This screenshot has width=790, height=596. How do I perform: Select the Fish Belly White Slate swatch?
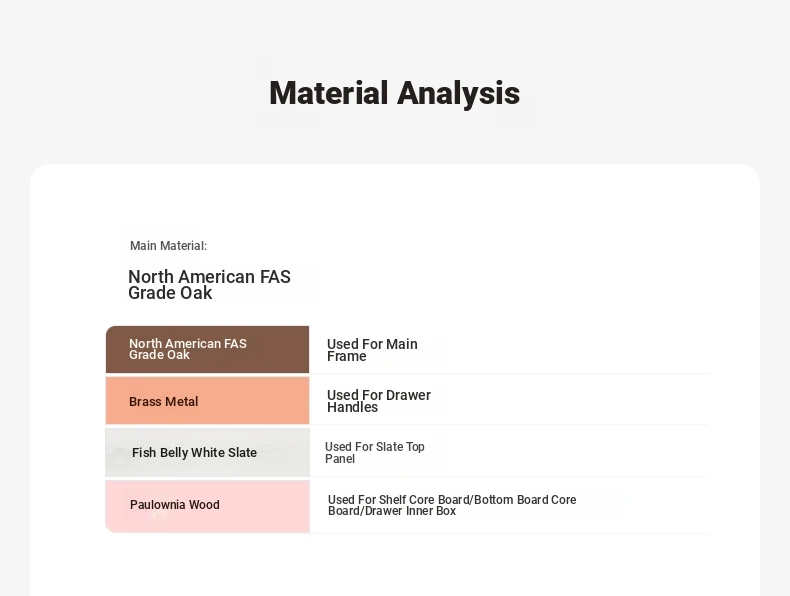207,452
